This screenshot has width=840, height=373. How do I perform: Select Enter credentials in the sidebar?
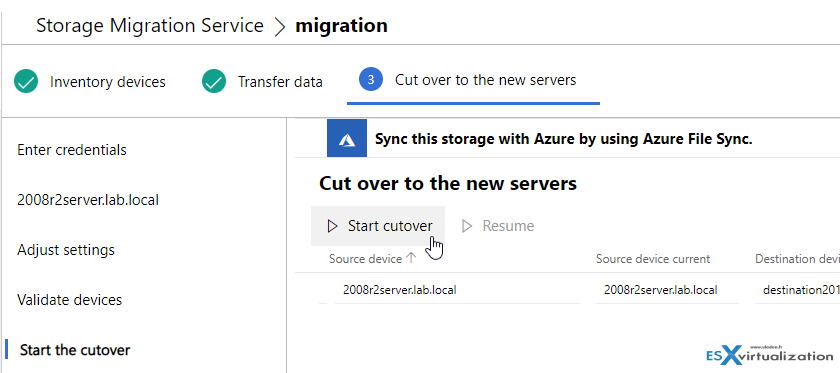click(72, 150)
